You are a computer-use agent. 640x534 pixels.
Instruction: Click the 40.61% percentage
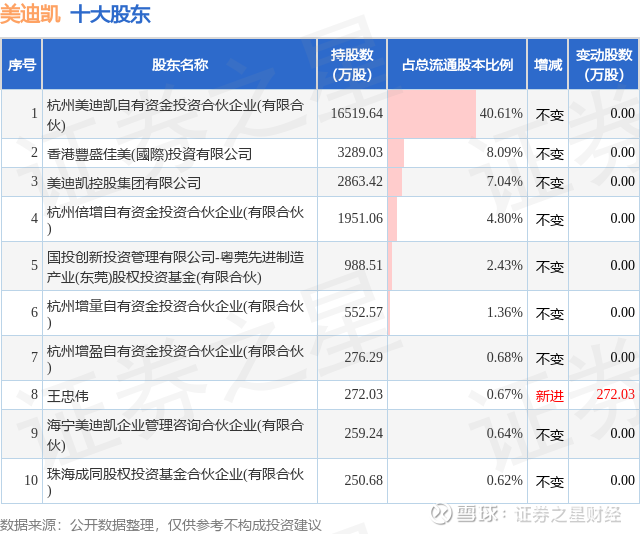501,113
